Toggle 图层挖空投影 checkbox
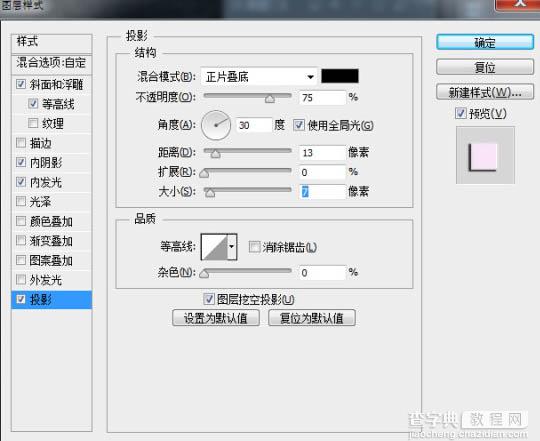The height and width of the screenshot is (441, 540). 209,299
